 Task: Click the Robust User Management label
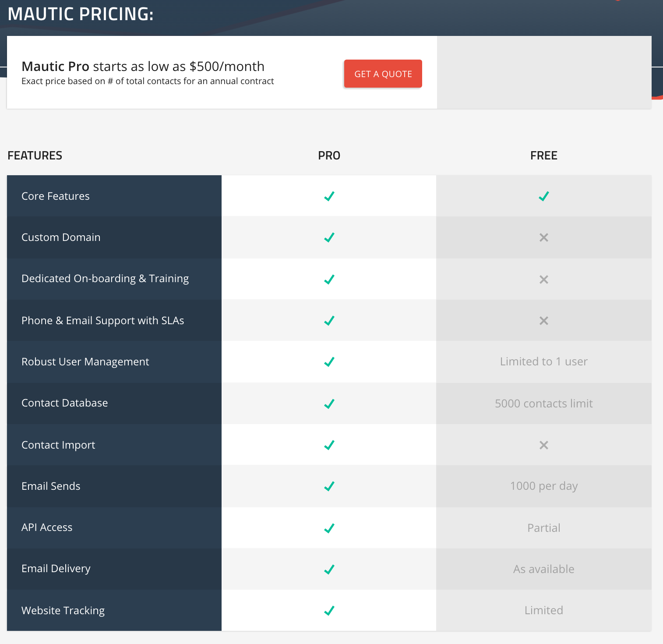pos(85,362)
